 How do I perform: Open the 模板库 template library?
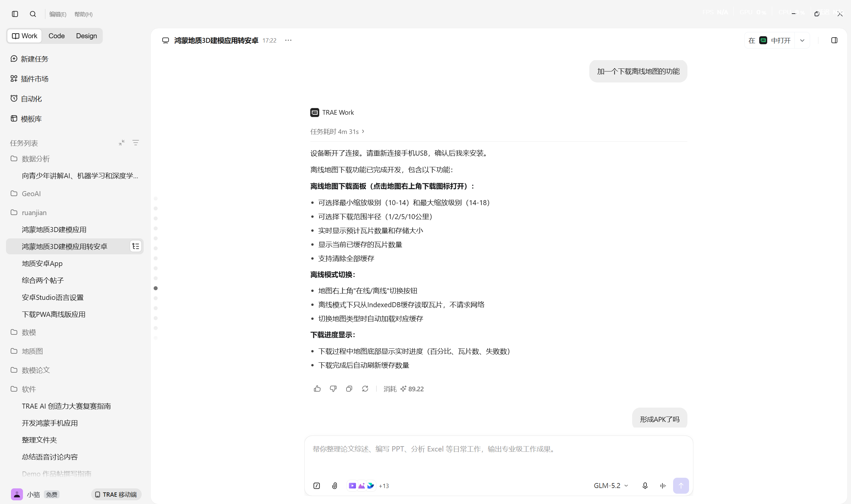pos(26,119)
